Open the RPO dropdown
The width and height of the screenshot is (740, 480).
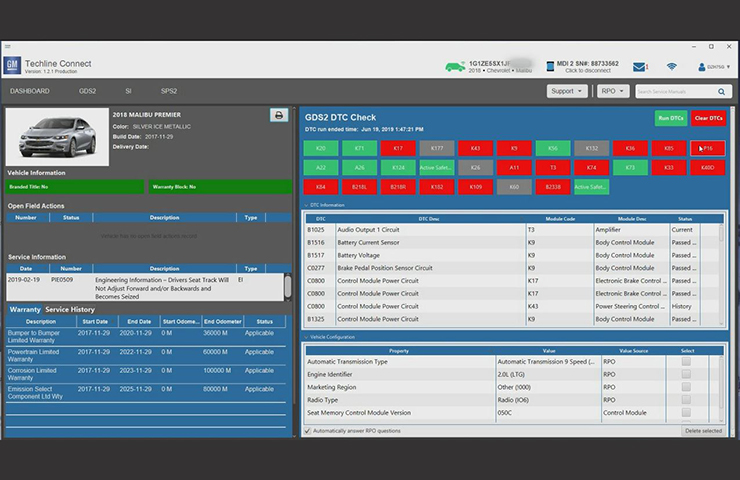(613, 91)
